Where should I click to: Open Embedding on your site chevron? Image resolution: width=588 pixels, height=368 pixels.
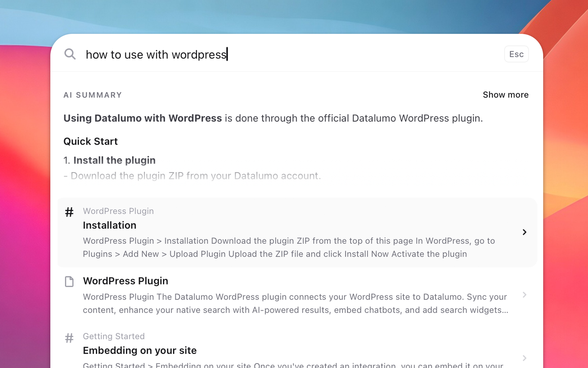(x=524, y=358)
